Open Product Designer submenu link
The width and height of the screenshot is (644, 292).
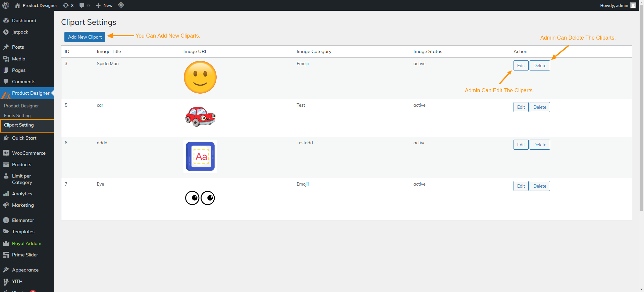click(21, 106)
